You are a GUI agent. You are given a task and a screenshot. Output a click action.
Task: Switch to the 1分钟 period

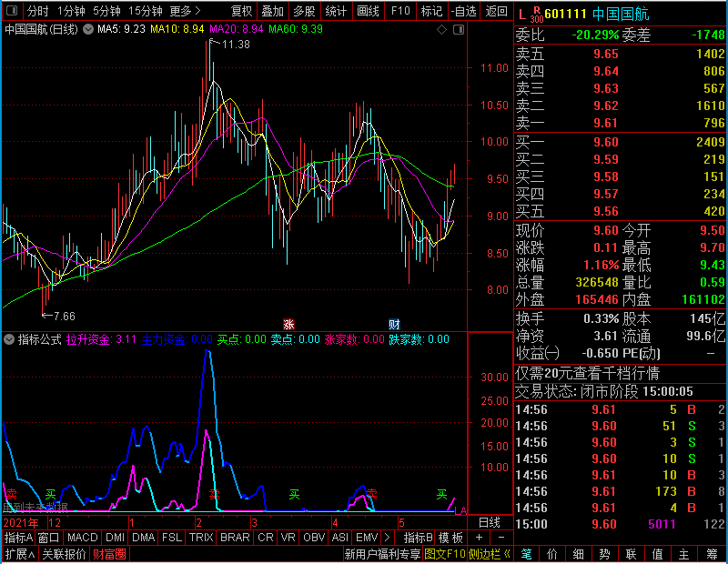71,11
